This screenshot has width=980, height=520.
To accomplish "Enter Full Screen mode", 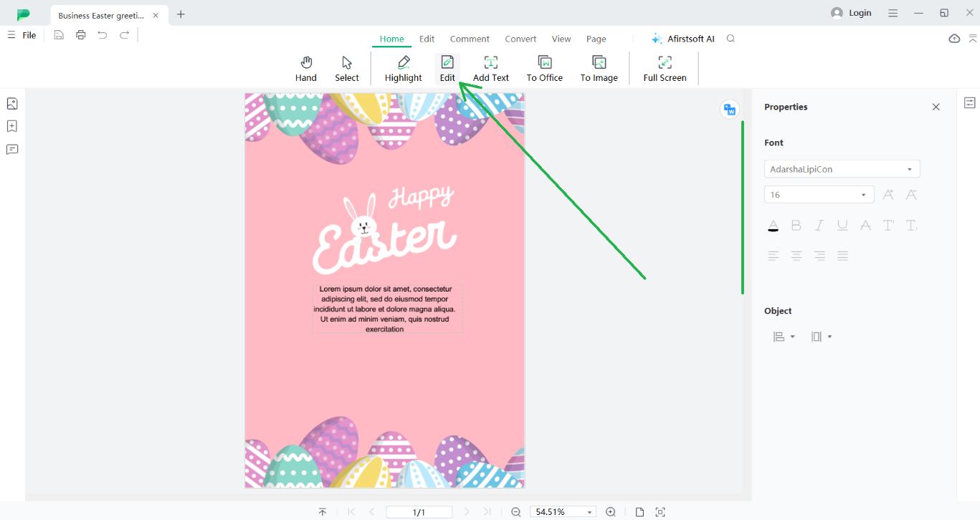I will (665, 69).
